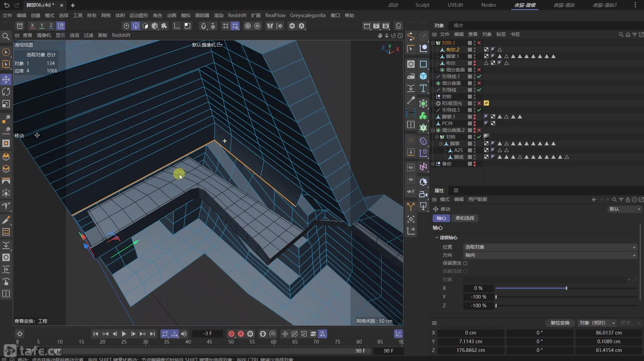The image size is (644, 361).
Task: Expand the 备份 object in hierarchy
Action: point(433,164)
